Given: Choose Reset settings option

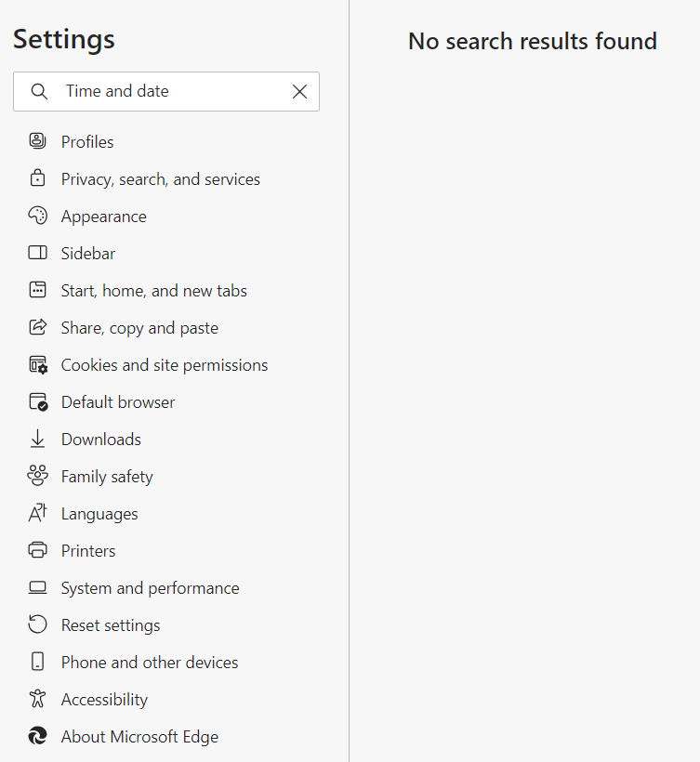Looking at the screenshot, I should (x=110, y=625).
